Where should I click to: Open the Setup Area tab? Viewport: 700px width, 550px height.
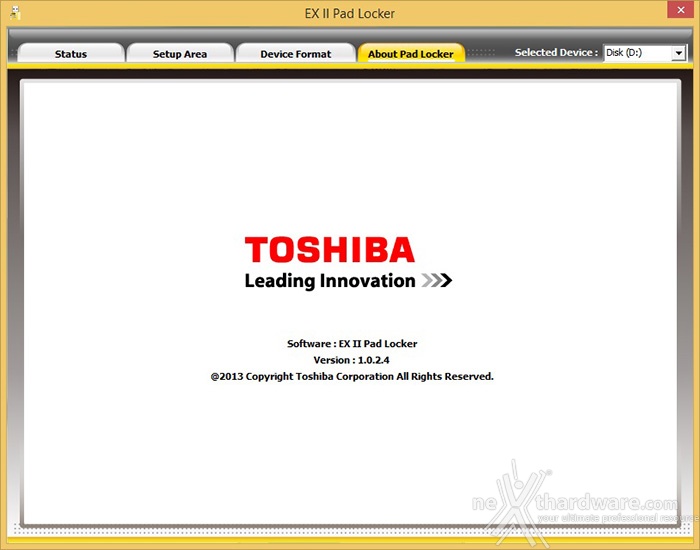coord(180,54)
